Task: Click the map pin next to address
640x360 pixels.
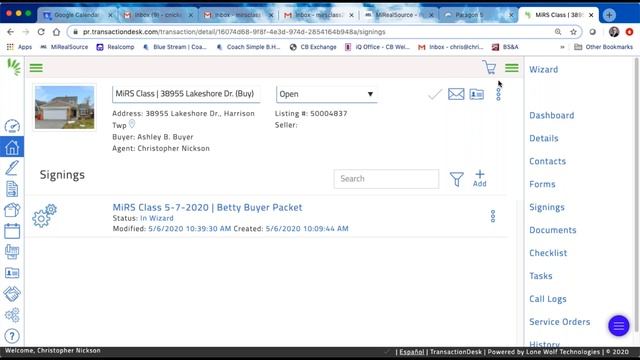Action: [132, 124]
